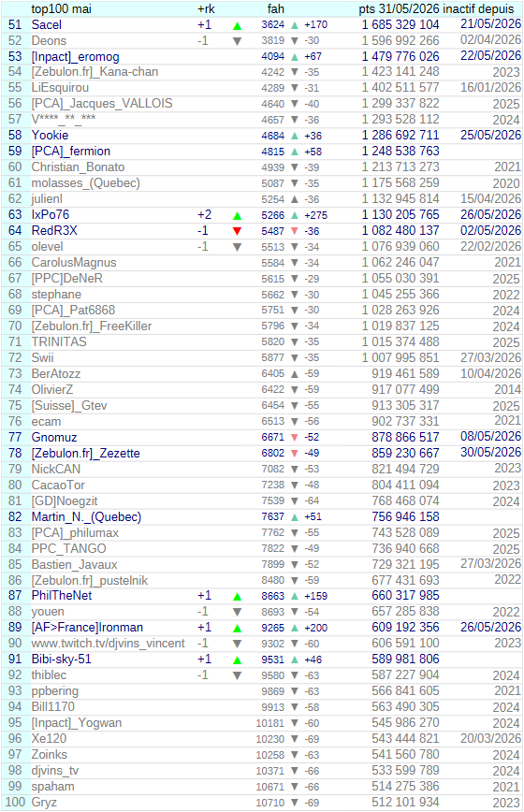Click the red fah arrow beside 5487
The image size is (524, 812).
coord(295,231)
